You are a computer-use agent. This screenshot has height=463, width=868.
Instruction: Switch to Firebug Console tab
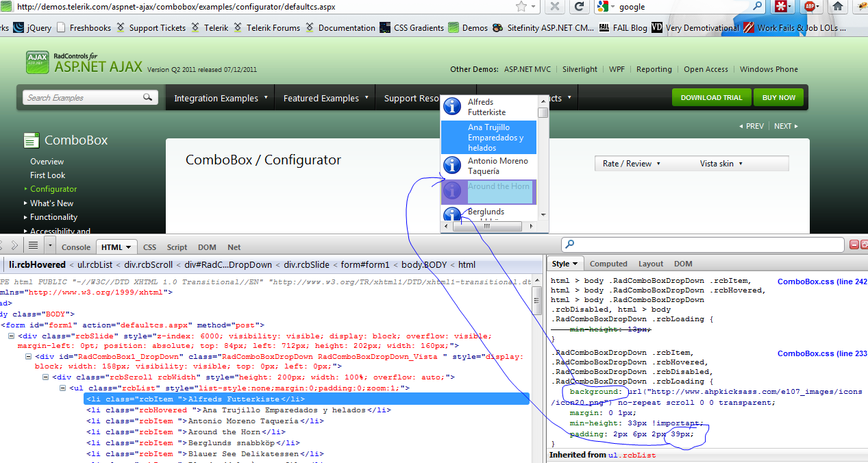pos(76,247)
